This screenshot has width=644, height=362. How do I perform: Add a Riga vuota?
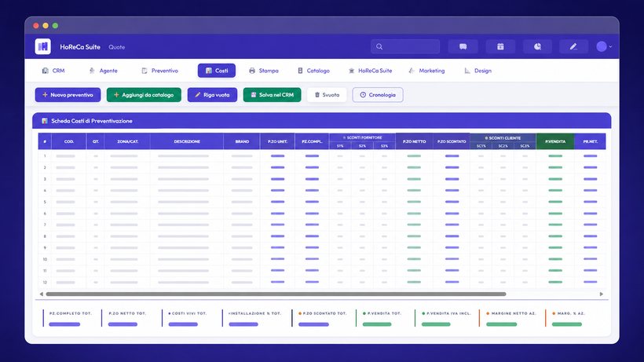(x=212, y=95)
